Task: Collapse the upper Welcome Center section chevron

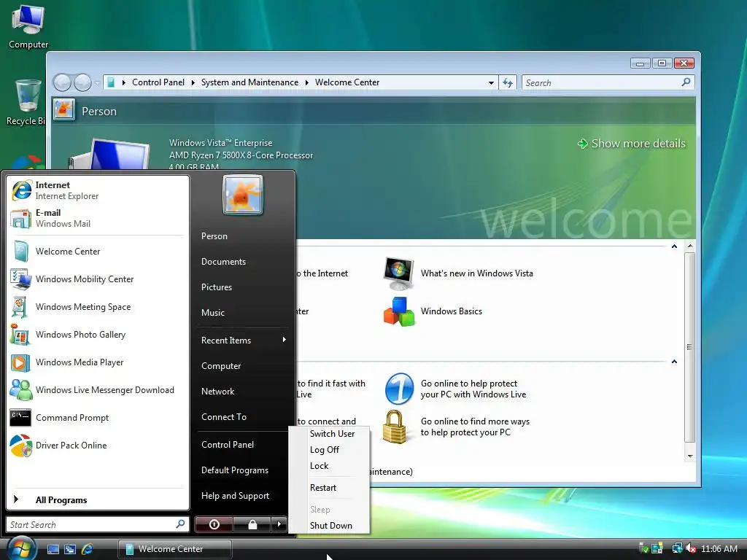Action: point(674,246)
